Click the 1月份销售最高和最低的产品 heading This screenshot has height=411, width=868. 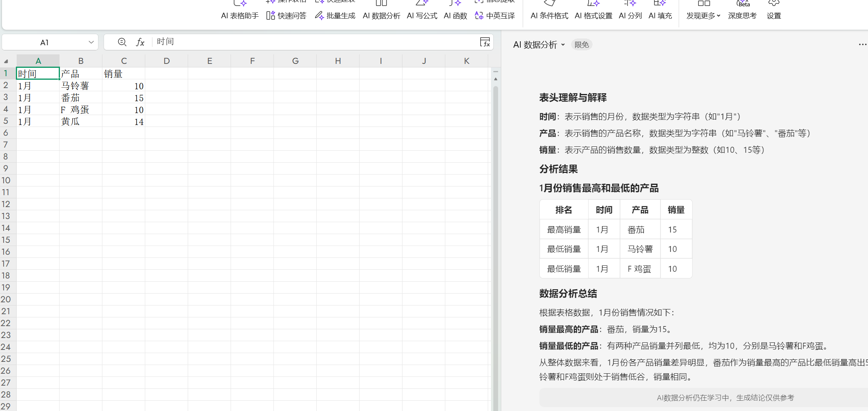pos(599,188)
